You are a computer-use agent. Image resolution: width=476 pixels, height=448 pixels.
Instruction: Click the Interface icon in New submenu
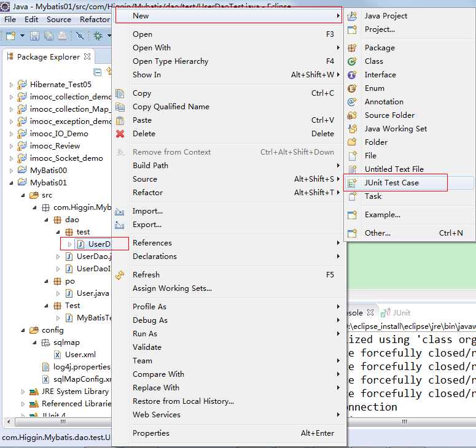(352, 75)
